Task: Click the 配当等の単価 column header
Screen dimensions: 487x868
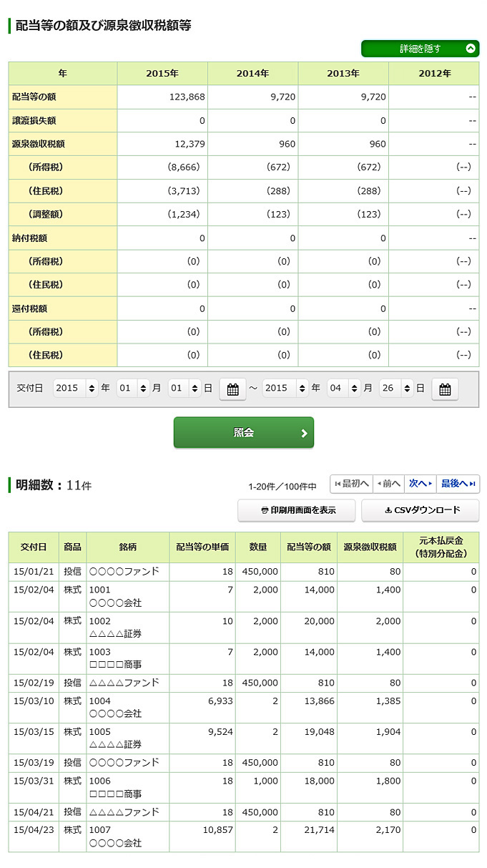Action: [202, 547]
